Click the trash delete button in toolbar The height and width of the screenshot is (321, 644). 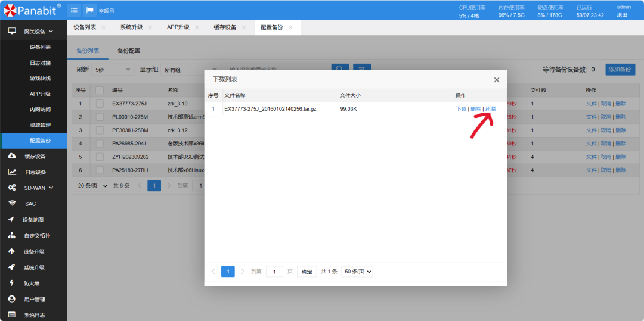362,69
